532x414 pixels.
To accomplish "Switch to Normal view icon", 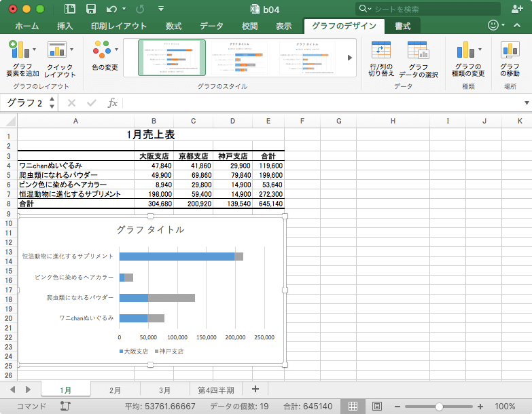I will (353, 406).
